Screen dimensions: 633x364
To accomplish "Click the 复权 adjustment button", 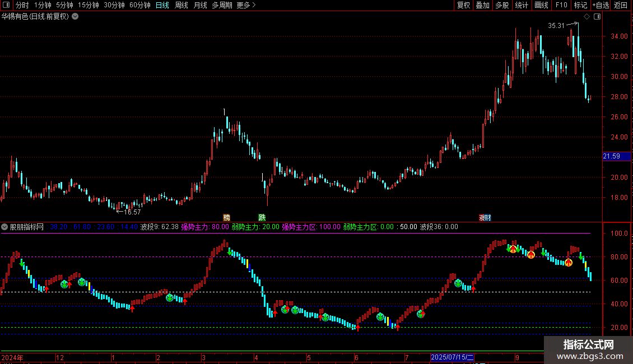I will pos(463,5).
